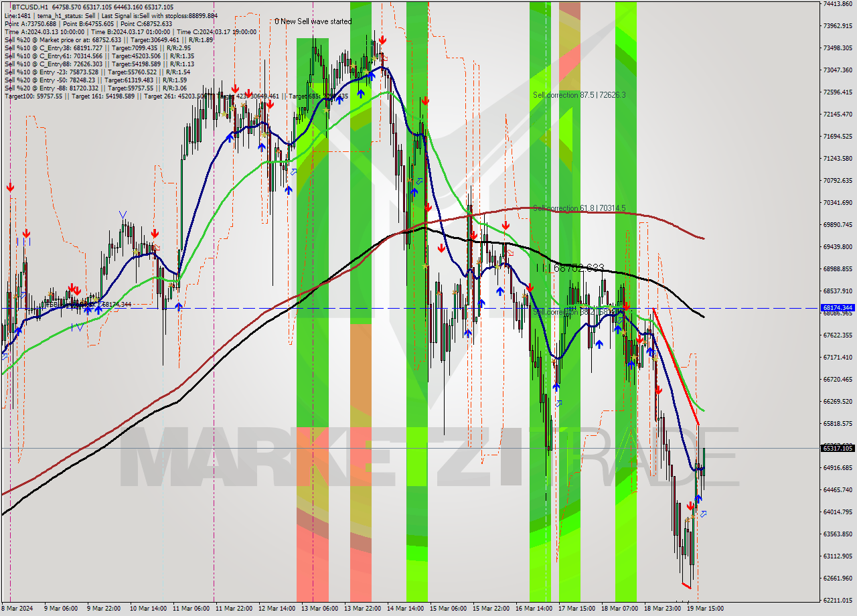857x616 pixels.
Task: Click price axis value 65818.575
Action: click(x=837, y=423)
